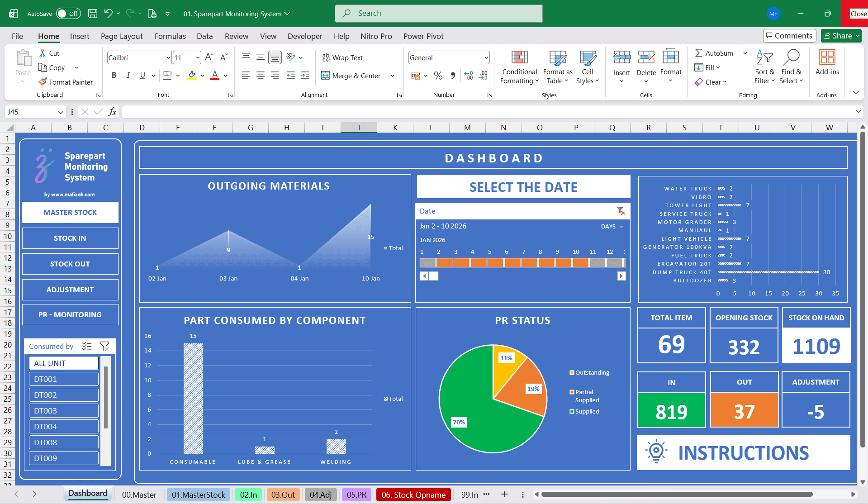Viewport: 868px width, 504px height.
Task: Enable multi-select on Consumed by slicer
Action: point(87,346)
